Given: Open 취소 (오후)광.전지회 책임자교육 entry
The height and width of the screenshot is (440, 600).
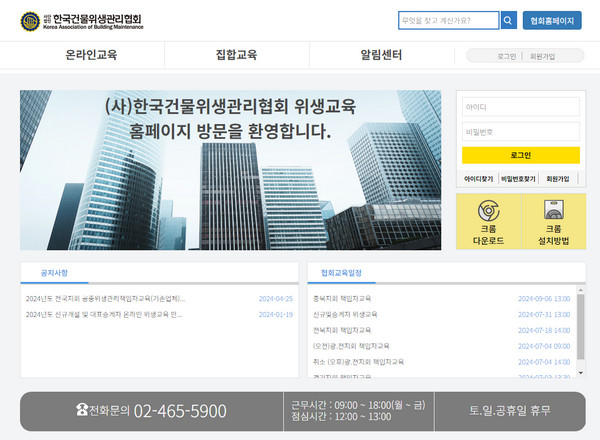Looking at the screenshot, I should click(358, 362).
